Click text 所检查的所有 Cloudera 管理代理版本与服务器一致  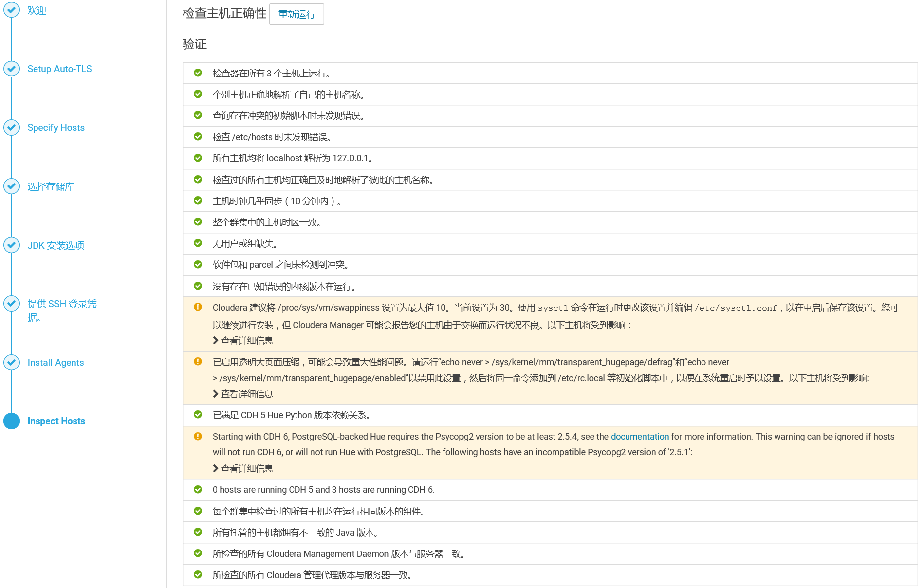pyautogui.click(x=313, y=575)
